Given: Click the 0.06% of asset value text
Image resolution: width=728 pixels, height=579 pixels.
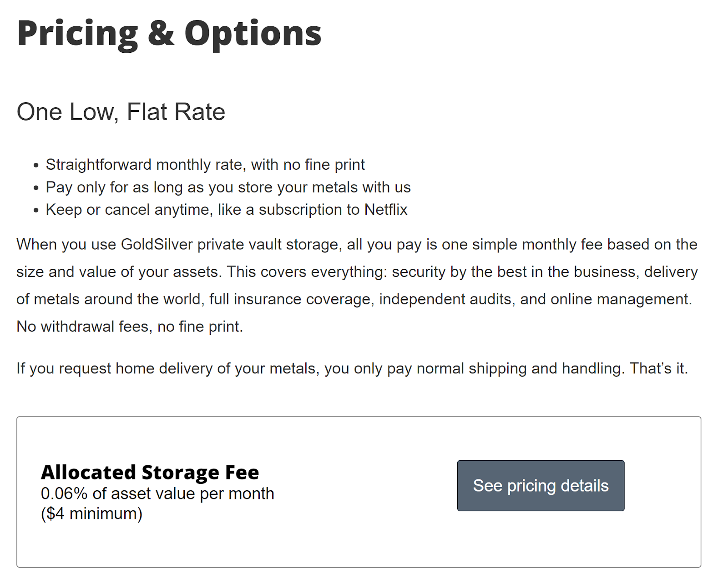Looking at the screenshot, I should coord(157,493).
